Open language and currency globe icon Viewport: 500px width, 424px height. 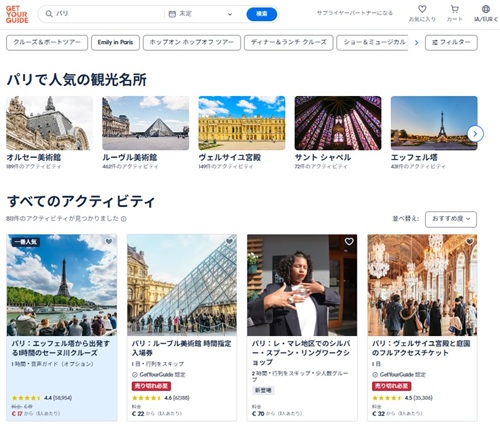486,9
